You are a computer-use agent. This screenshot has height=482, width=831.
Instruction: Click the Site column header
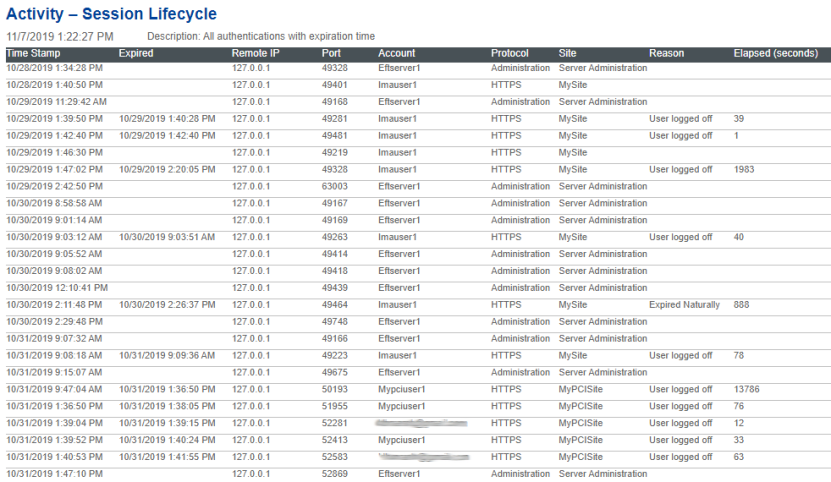tap(568, 53)
